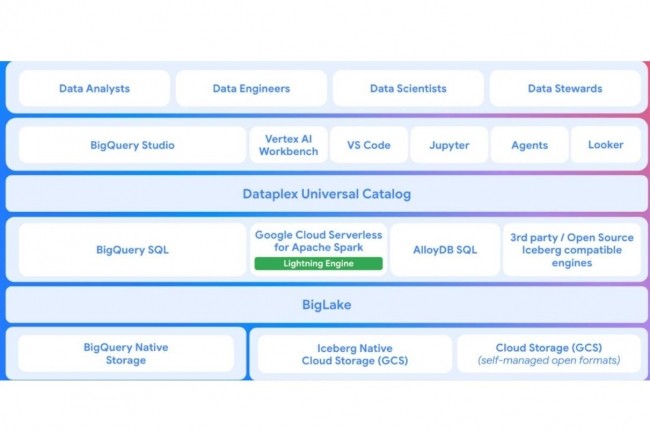Select the BigQuery SQL box
This screenshot has width=650, height=433.
click(132, 250)
